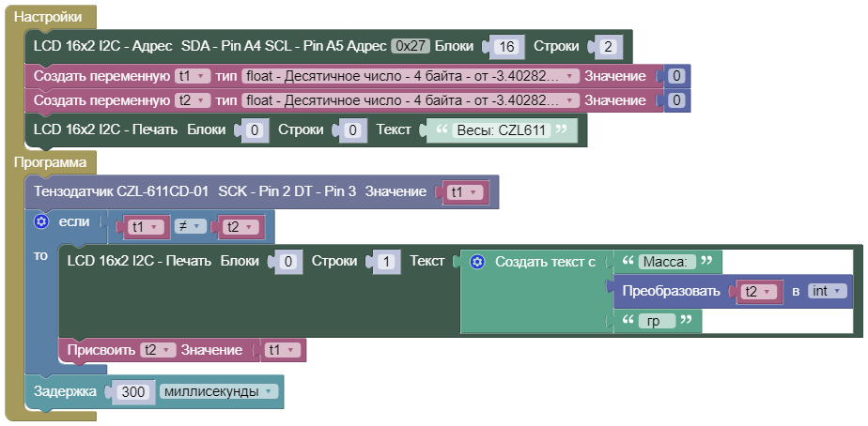The image size is (868, 426).
Task: Edit the 0x27 I2C address field
Action: [411, 45]
